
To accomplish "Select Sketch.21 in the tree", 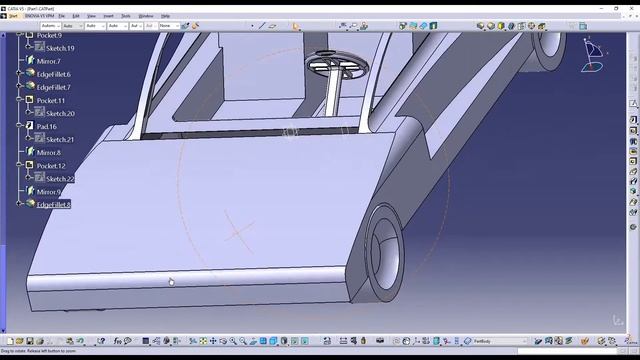I will pyautogui.click(x=60, y=140).
